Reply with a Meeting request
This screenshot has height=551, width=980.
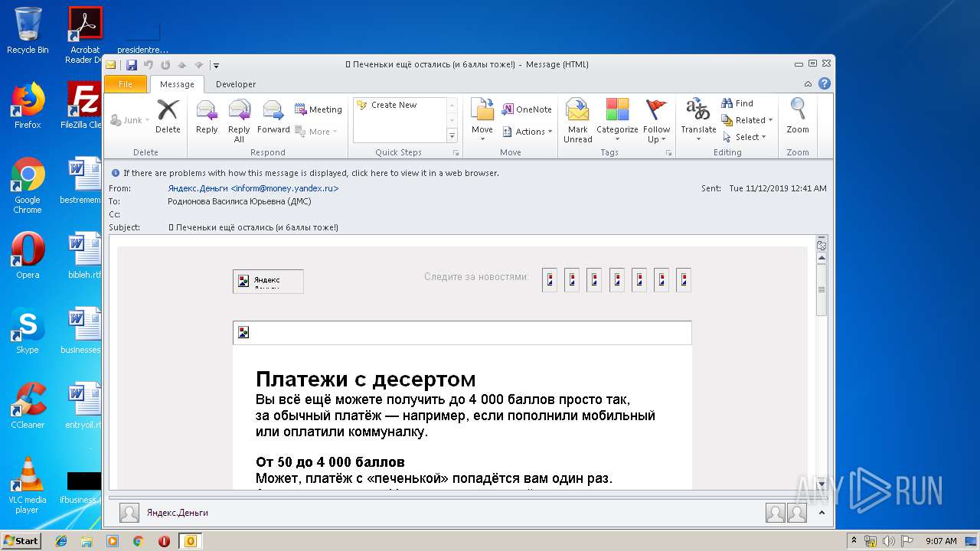(x=318, y=109)
